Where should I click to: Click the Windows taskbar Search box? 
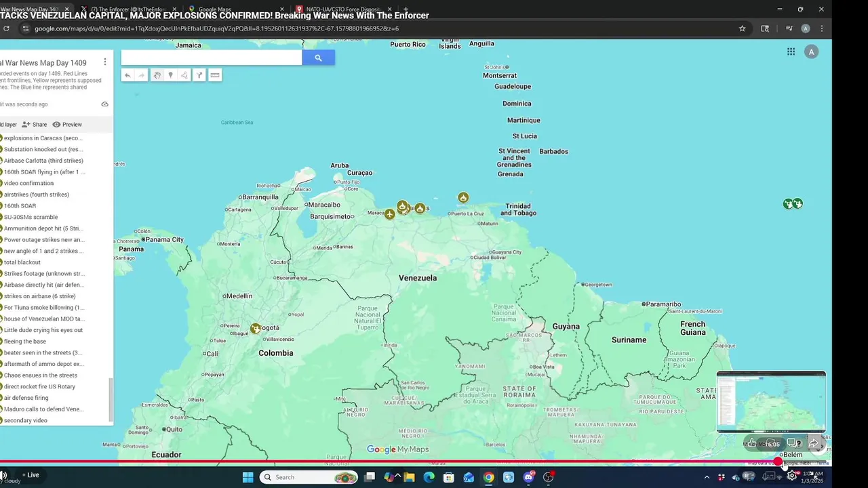pyautogui.click(x=309, y=477)
